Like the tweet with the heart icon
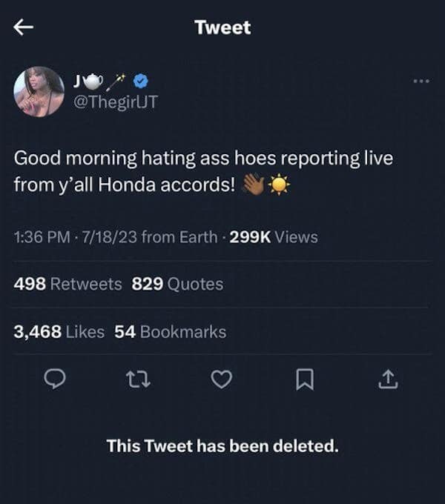The width and height of the screenshot is (445, 504). click(x=221, y=379)
